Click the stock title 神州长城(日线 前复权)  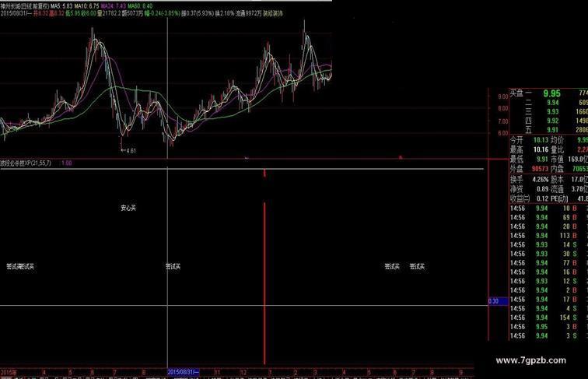pyautogui.click(x=25, y=6)
